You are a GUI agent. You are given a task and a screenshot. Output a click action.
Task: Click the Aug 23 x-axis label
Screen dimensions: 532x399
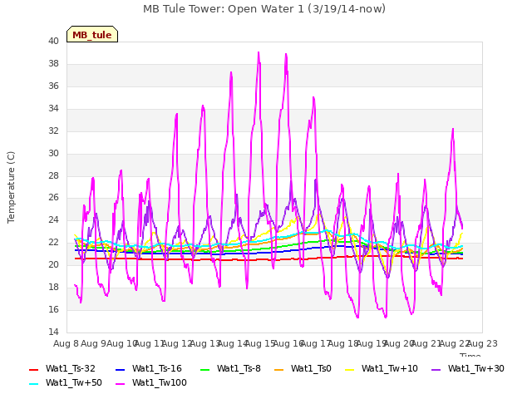pyautogui.click(x=482, y=344)
